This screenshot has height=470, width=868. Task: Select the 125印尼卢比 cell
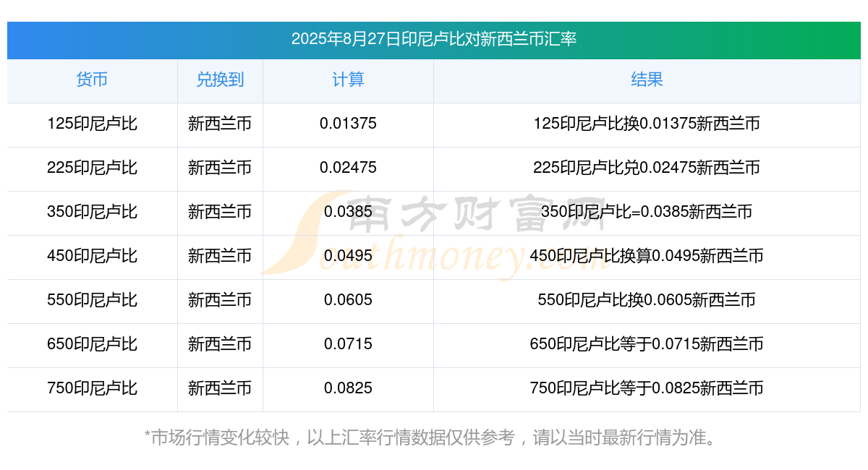click(x=92, y=124)
